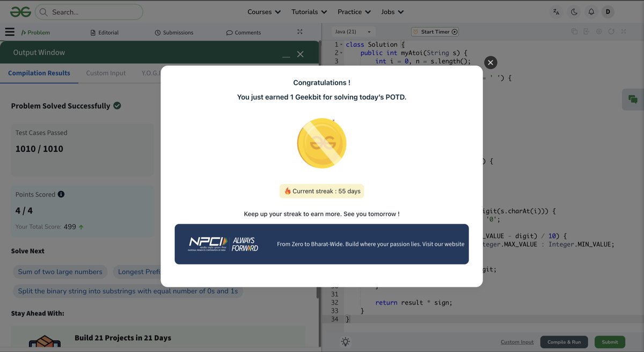
Task: Open the Split the binary string problem
Action: (x=128, y=291)
